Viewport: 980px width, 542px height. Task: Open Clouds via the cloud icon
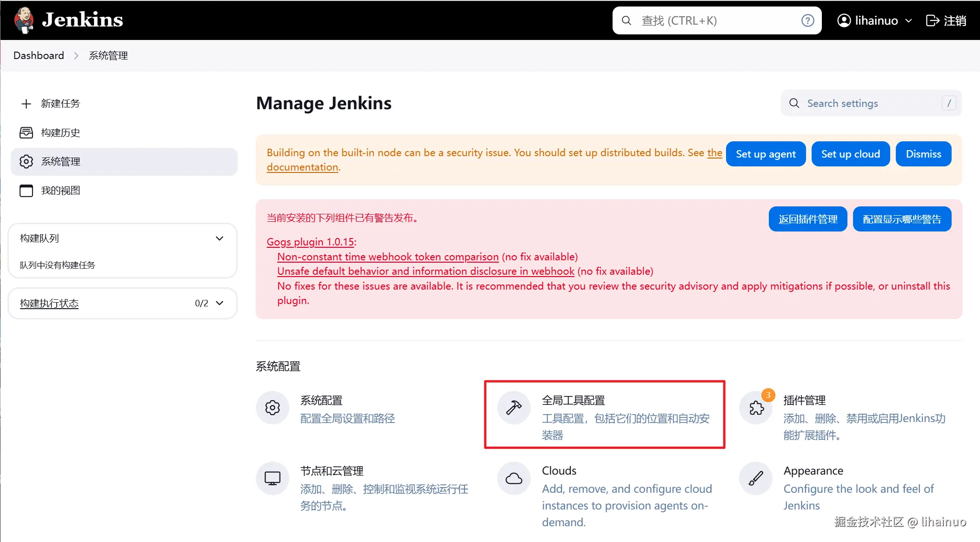513,478
